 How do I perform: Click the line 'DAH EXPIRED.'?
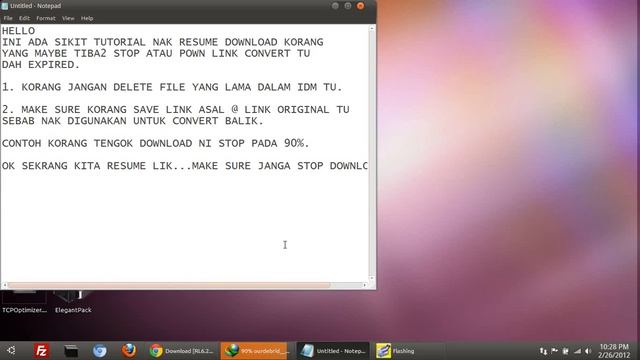[41, 64]
